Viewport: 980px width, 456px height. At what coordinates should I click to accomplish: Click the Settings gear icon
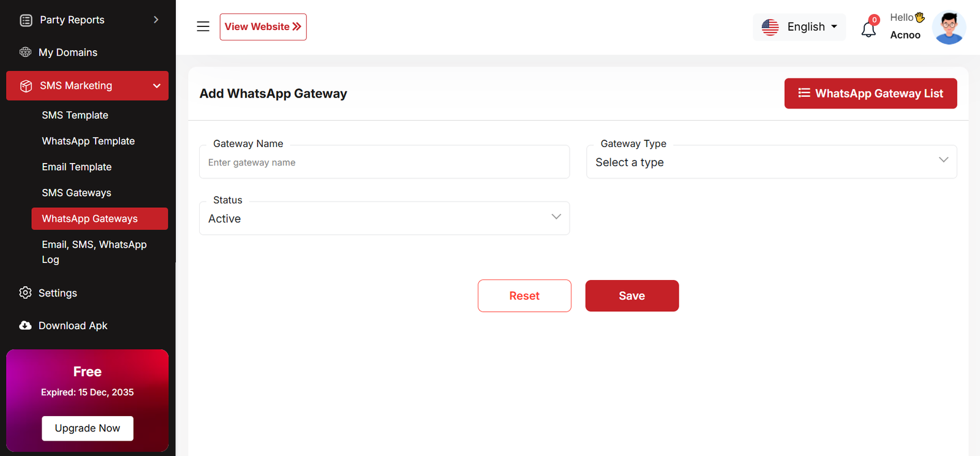25,293
